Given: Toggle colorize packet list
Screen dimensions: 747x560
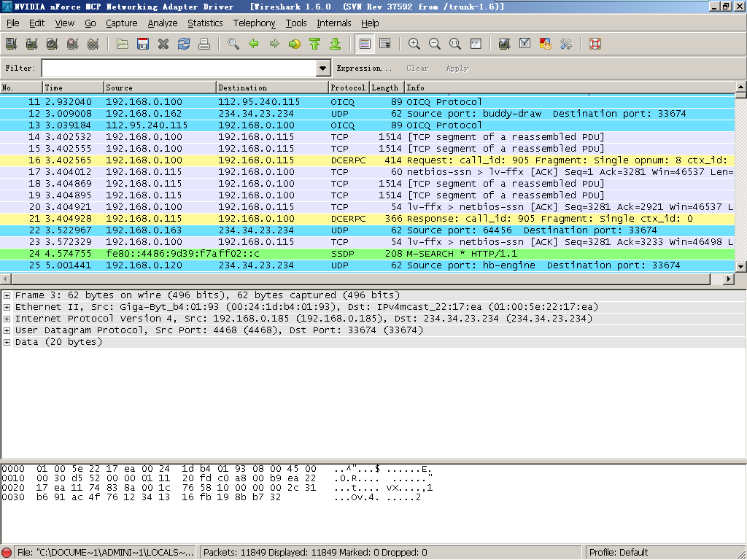Looking at the screenshot, I should pos(365,44).
